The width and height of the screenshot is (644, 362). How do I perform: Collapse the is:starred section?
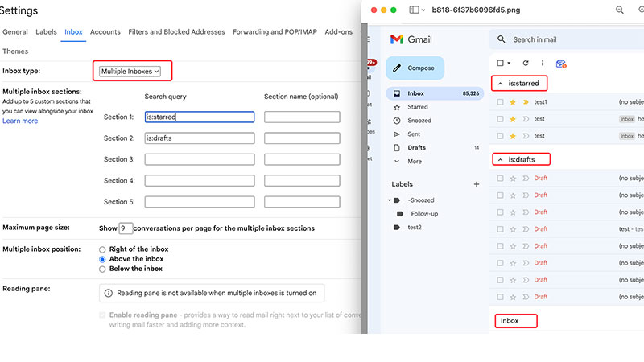click(x=500, y=84)
